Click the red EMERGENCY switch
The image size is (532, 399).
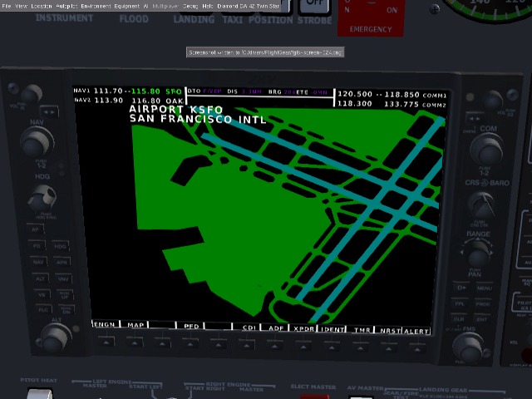click(x=371, y=17)
